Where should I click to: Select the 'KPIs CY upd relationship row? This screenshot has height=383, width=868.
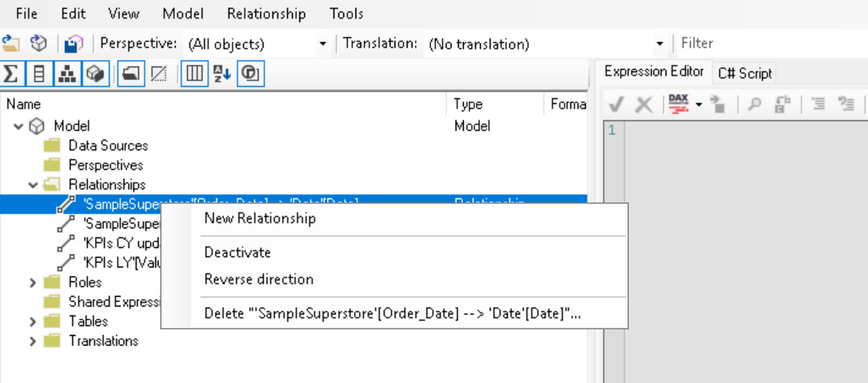(122, 243)
